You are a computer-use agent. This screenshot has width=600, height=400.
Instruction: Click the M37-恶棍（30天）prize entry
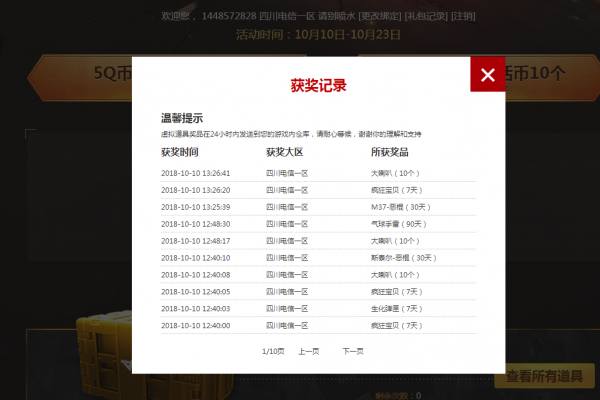click(x=401, y=207)
